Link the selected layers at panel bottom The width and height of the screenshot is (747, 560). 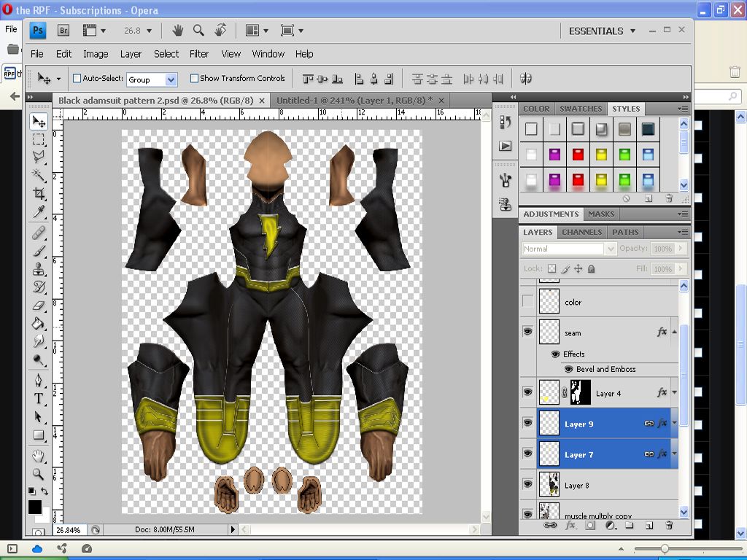click(550, 525)
